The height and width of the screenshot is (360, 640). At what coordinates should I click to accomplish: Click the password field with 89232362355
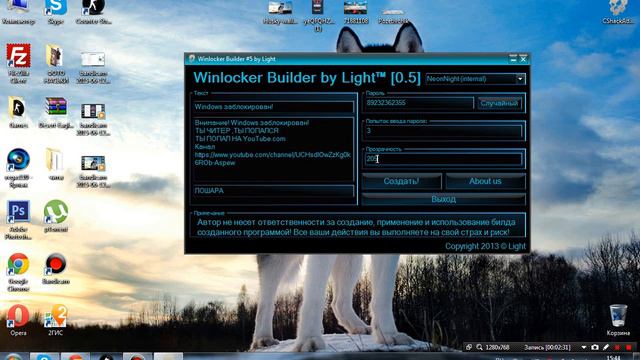pos(419,103)
